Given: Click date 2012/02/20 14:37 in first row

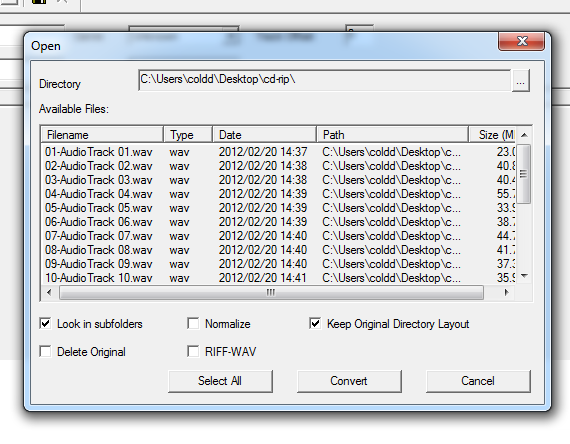Looking at the screenshot, I should click(x=263, y=152).
